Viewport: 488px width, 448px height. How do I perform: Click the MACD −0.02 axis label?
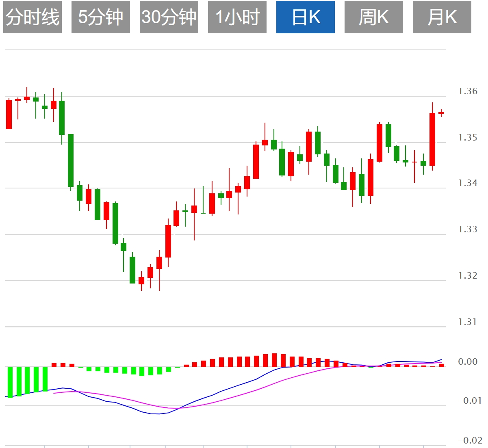point(470,441)
